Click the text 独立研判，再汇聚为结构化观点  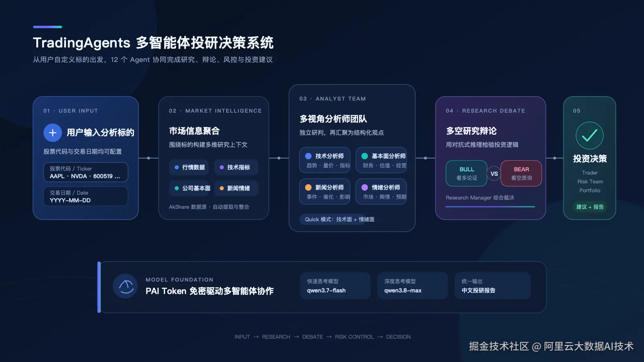click(342, 133)
